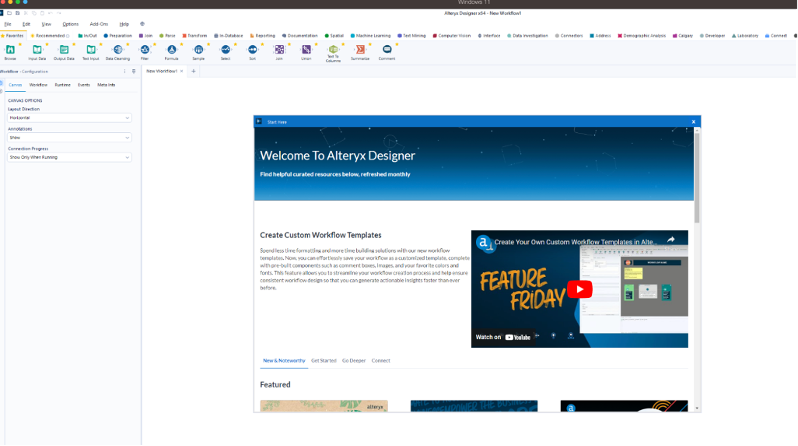Select the Summarize tool

[360, 49]
